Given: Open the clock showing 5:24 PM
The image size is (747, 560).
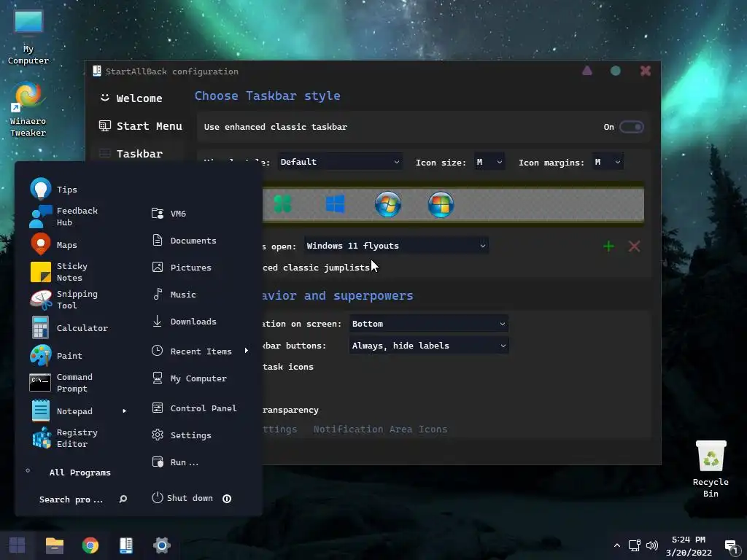Looking at the screenshot, I should tap(689, 545).
